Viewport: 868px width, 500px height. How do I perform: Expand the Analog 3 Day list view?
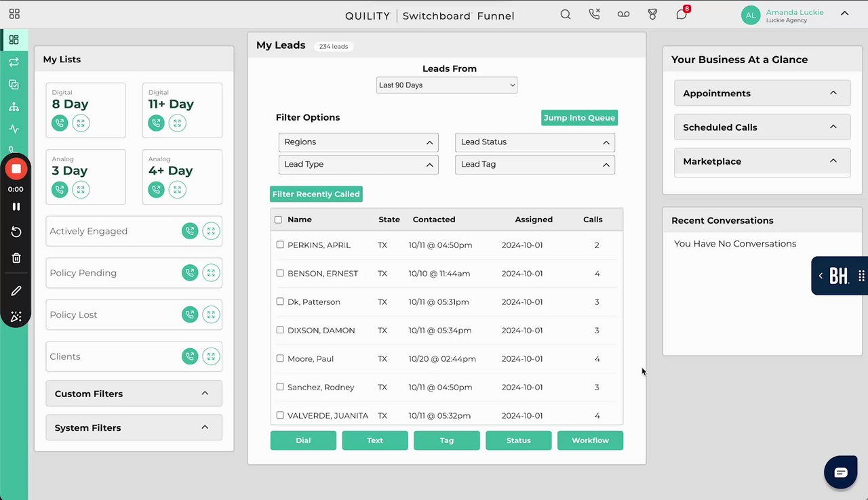point(81,190)
